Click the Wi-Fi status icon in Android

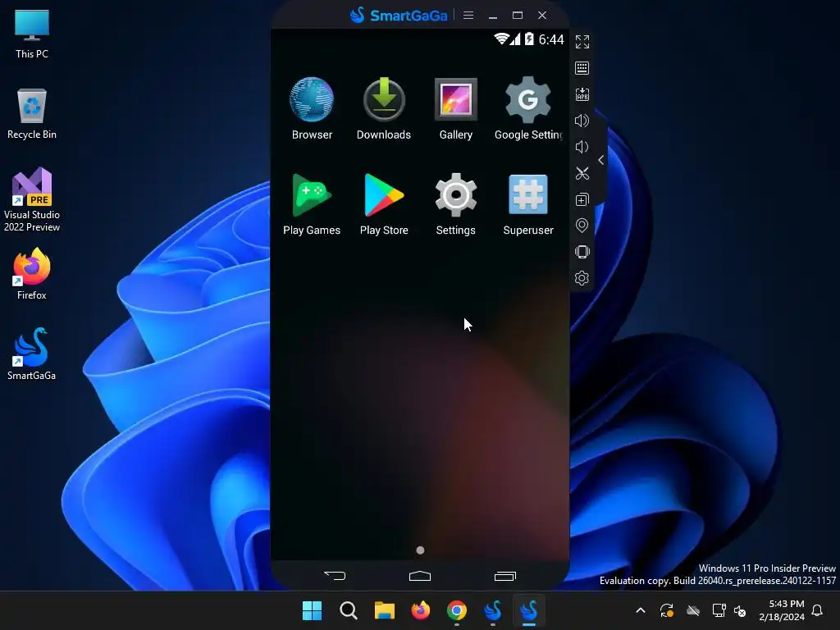click(x=501, y=39)
